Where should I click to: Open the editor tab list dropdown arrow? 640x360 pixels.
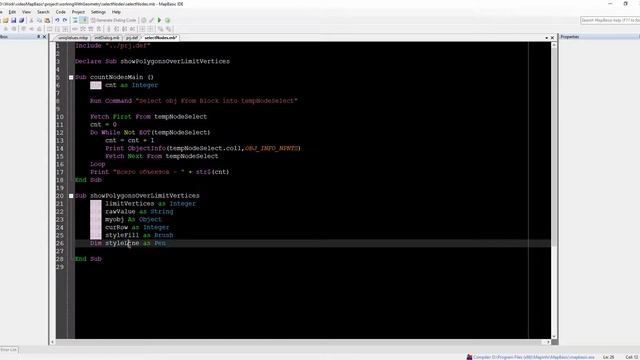tap(547, 38)
